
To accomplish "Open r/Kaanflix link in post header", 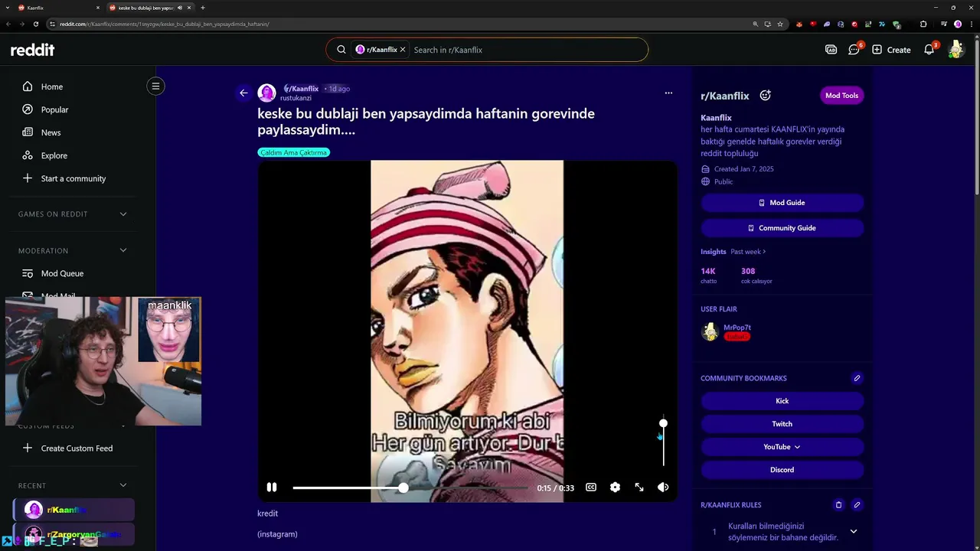I will click(x=302, y=89).
